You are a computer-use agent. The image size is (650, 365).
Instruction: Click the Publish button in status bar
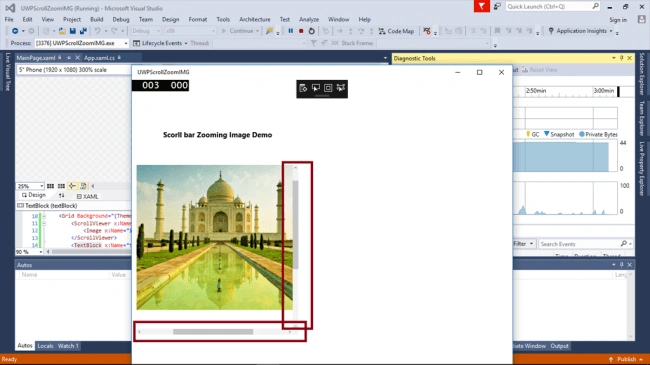(x=626, y=359)
